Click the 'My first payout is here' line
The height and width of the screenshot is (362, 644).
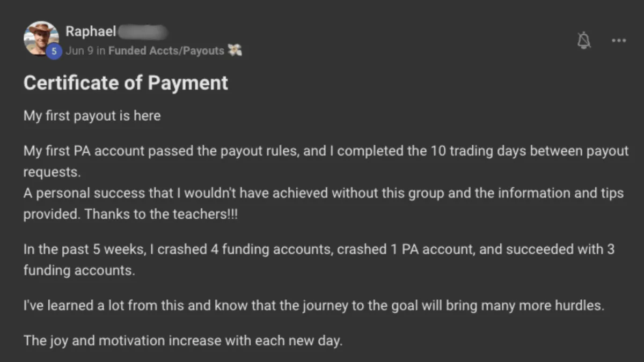(x=92, y=116)
